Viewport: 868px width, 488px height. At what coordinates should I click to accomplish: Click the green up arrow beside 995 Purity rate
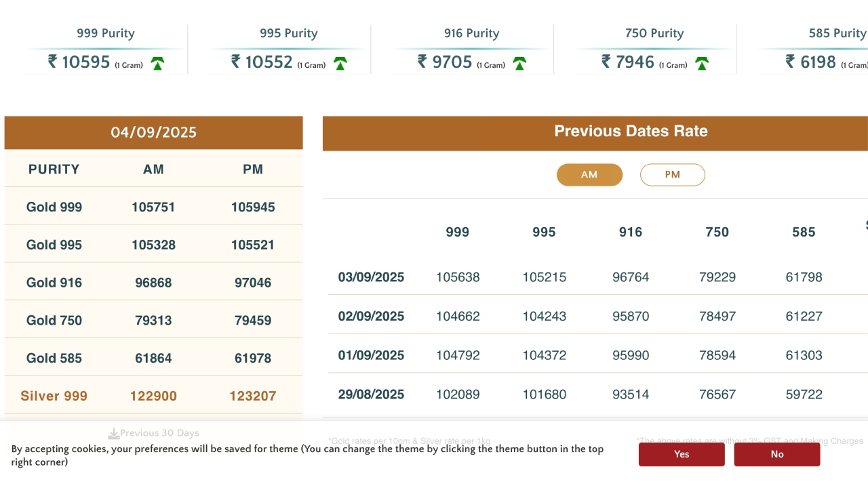pos(340,64)
